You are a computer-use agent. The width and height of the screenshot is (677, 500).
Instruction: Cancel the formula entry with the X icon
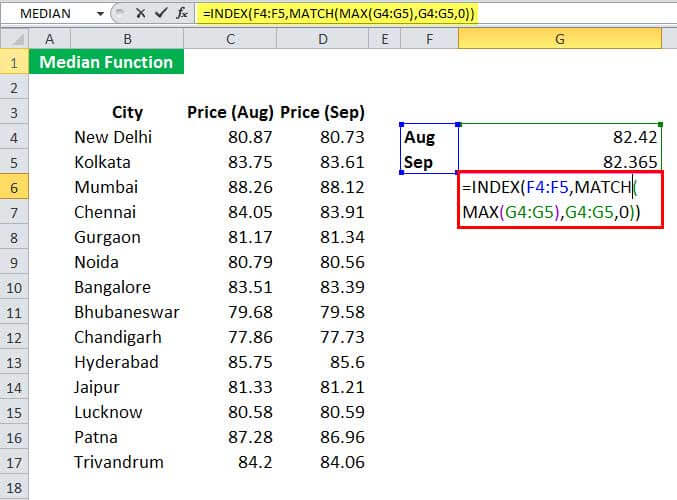tap(140, 13)
